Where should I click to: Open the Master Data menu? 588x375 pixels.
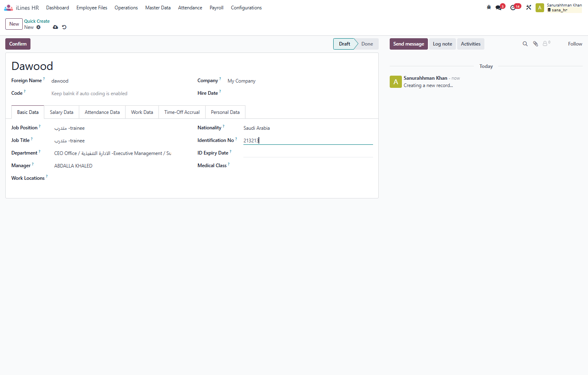coord(158,8)
